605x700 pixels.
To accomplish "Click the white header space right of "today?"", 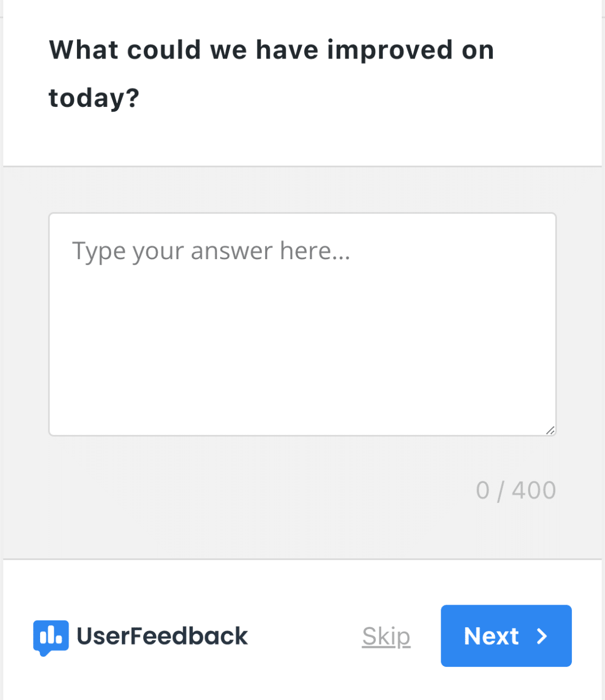I will point(352,98).
